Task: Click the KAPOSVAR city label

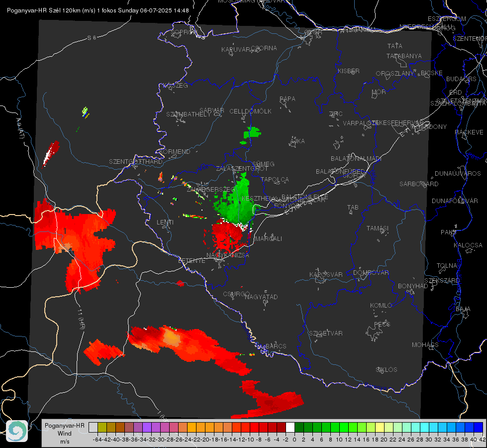Action: (x=326, y=274)
